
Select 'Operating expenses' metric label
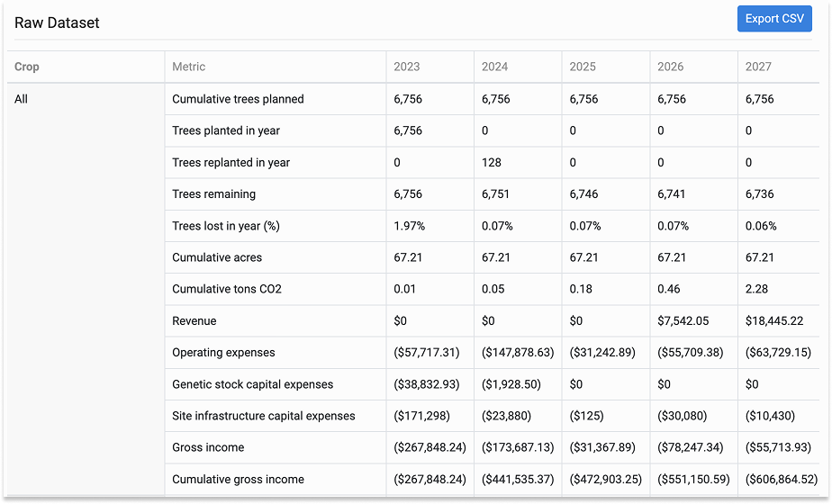pos(223,353)
